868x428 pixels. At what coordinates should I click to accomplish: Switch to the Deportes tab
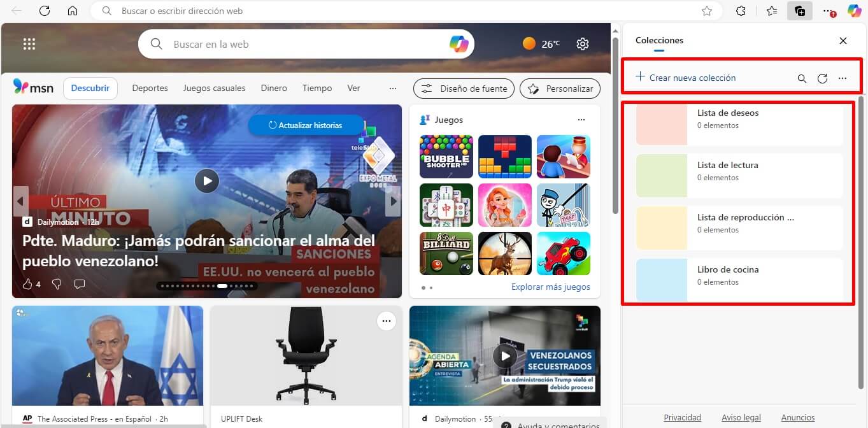pyautogui.click(x=150, y=89)
